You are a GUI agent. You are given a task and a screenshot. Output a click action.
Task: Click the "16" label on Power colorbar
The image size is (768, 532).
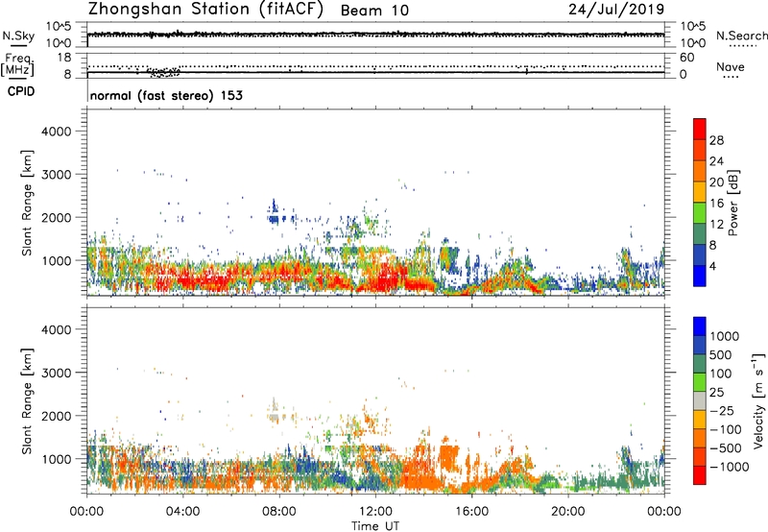pyautogui.click(x=716, y=204)
